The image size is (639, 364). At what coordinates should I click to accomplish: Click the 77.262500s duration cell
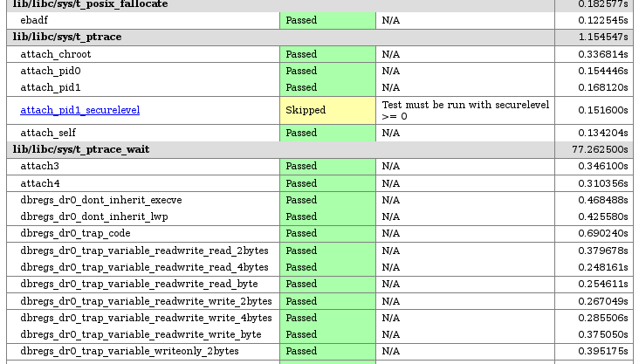(x=594, y=149)
